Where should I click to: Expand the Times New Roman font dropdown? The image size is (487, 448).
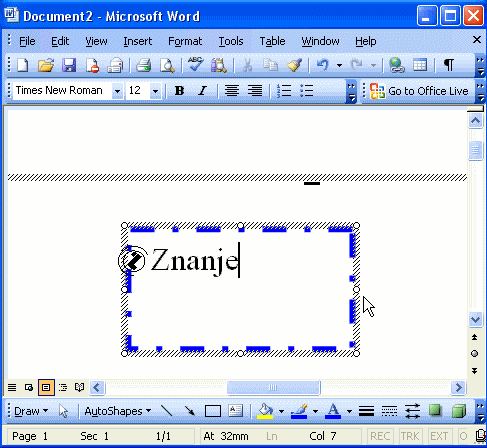click(x=117, y=91)
